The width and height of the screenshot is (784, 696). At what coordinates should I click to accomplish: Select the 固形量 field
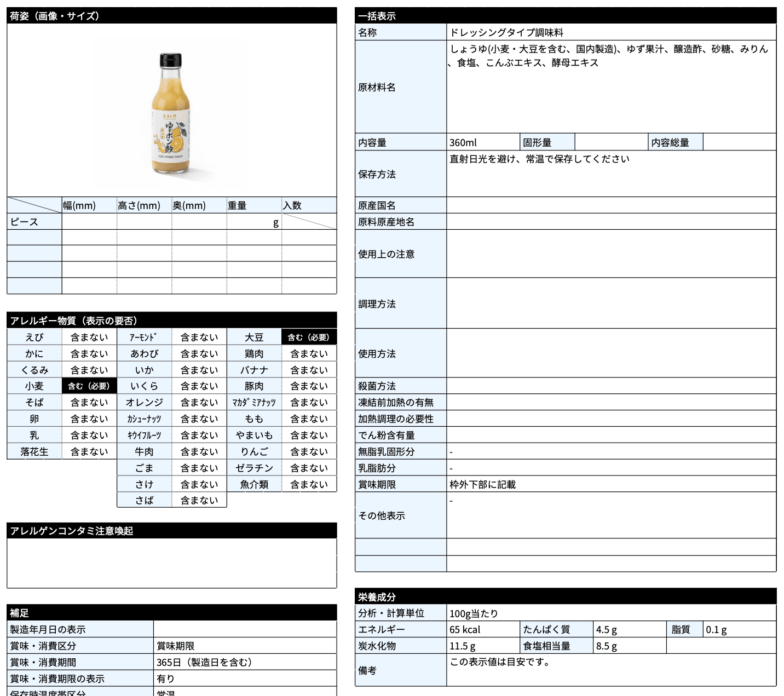coord(546,142)
